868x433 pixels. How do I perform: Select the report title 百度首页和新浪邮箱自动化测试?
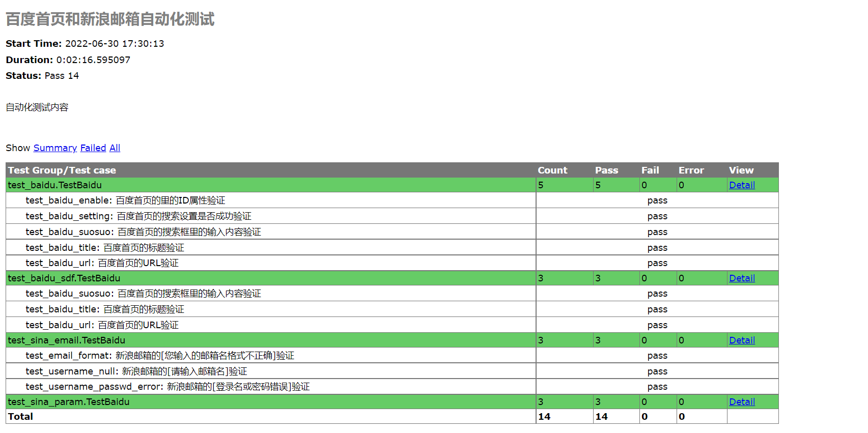[110, 19]
